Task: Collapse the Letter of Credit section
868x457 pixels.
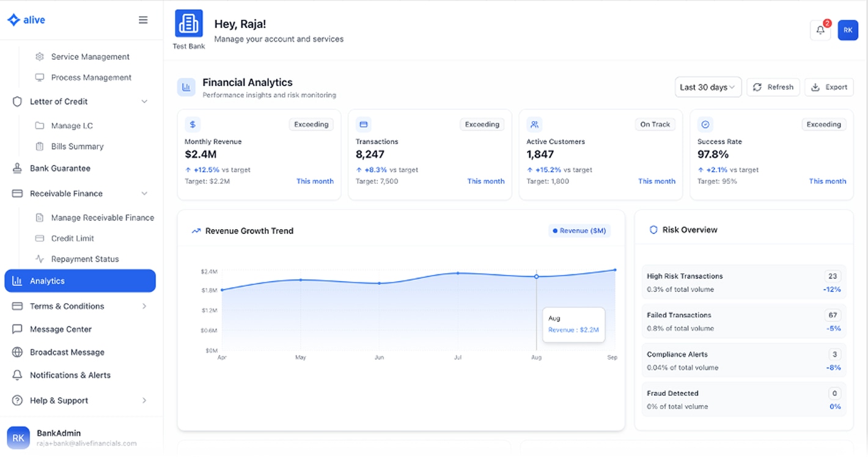Action: [144, 101]
